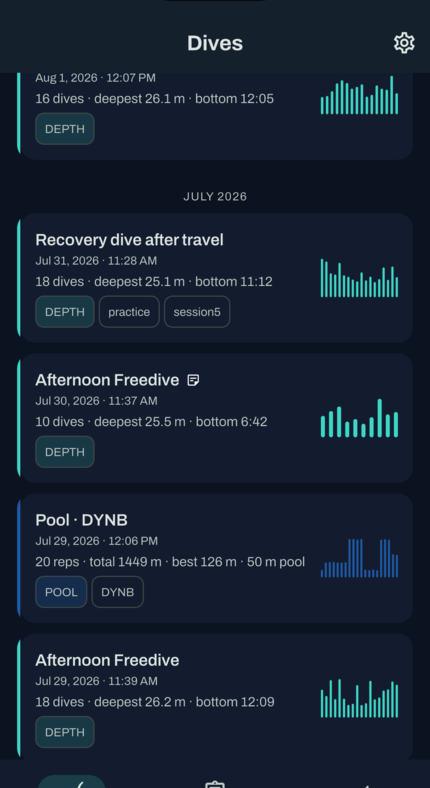Select the DEPTH tag on Jul 30 session
This screenshot has height=788, width=430.
point(65,452)
